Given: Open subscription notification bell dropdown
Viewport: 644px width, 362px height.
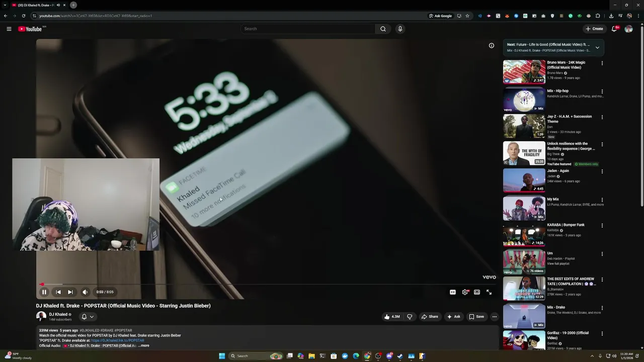Looking at the screenshot, I should 88,317.
